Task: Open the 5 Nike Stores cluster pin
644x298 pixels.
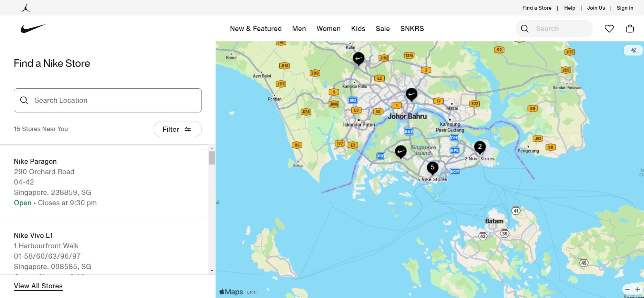Action: [433, 168]
